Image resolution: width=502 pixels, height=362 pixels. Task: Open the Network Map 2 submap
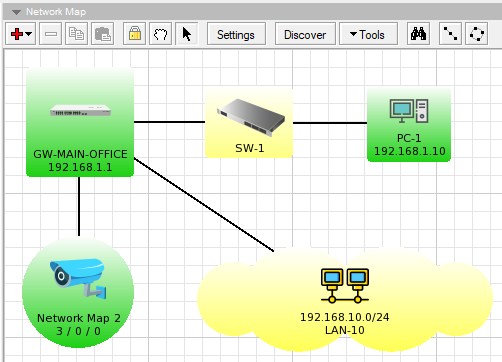click(78, 292)
